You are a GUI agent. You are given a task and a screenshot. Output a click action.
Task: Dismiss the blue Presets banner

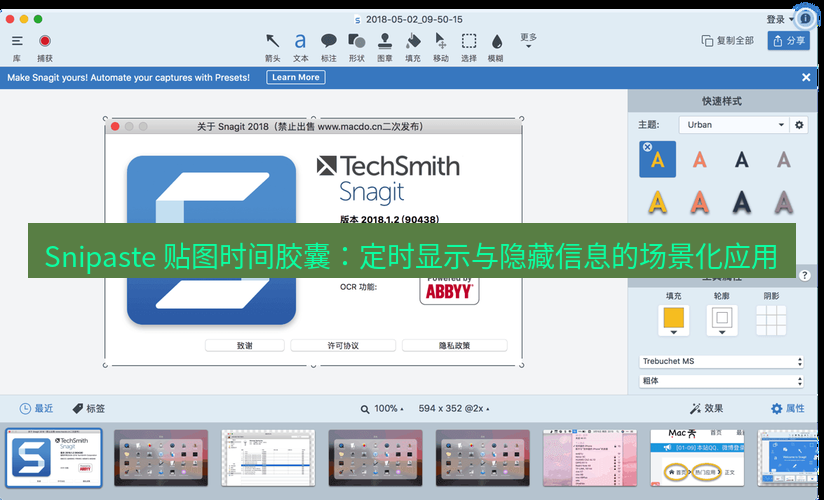[806, 77]
